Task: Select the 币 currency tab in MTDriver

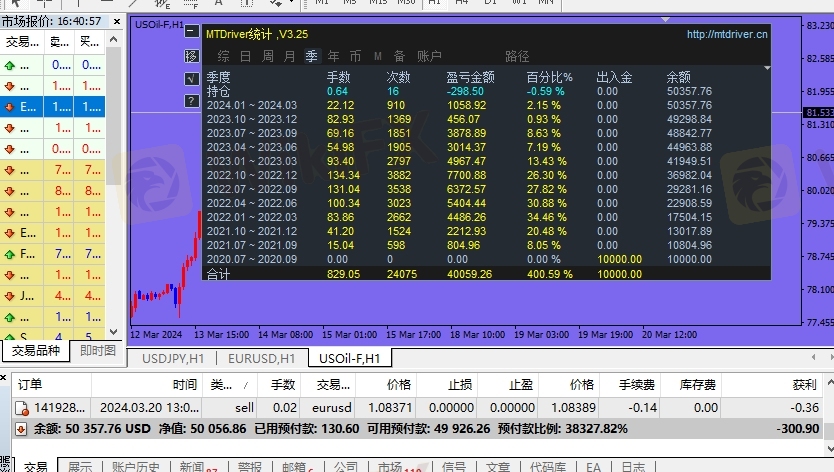Action: 355,56
